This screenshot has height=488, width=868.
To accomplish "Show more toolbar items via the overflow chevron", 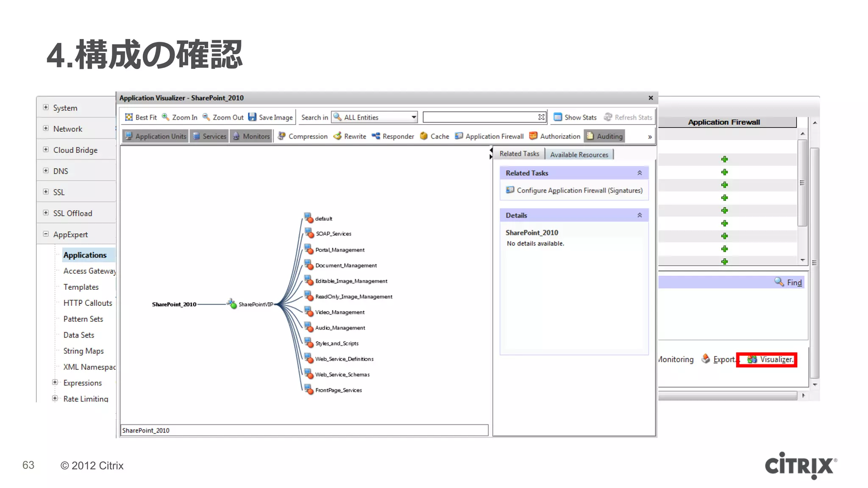I will coord(650,137).
